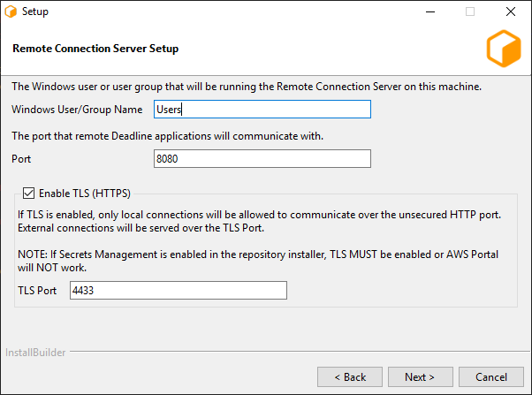
Task: Go to the previous step with Back
Action: (350, 377)
